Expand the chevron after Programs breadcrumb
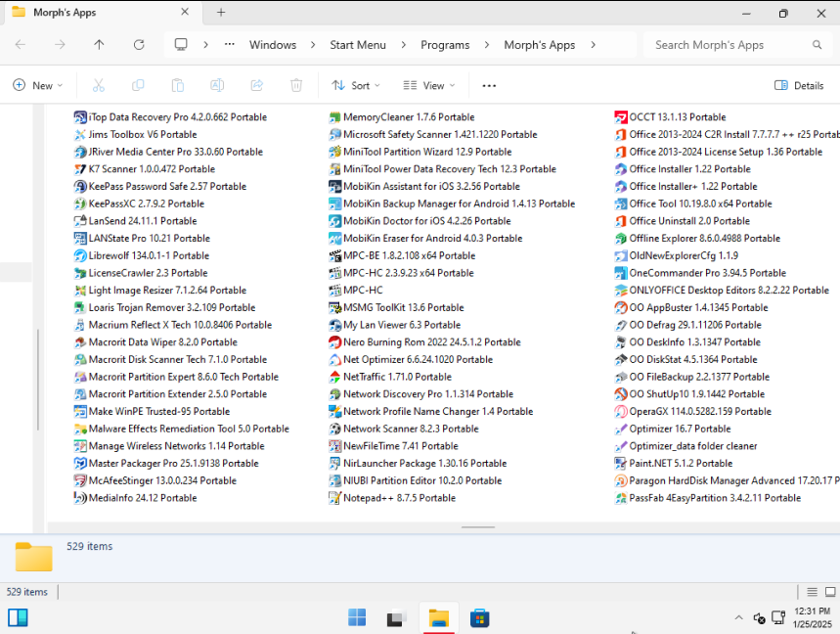 tap(486, 45)
